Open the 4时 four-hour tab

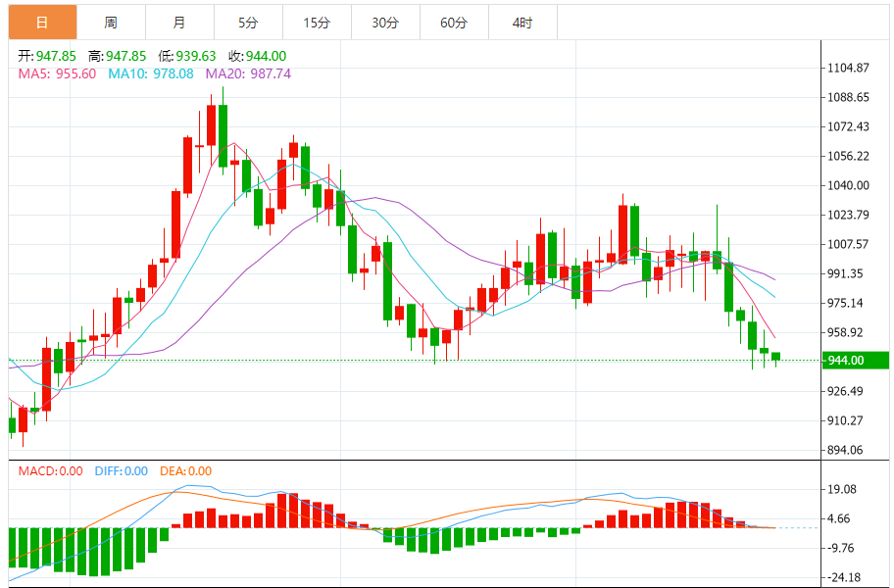click(522, 23)
